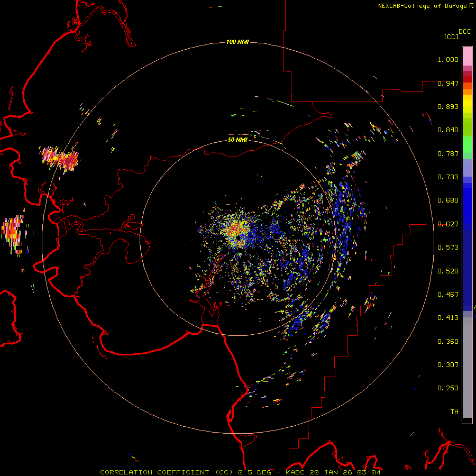
Task: Pick the light pink top scale segment
Action: coord(467,57)
